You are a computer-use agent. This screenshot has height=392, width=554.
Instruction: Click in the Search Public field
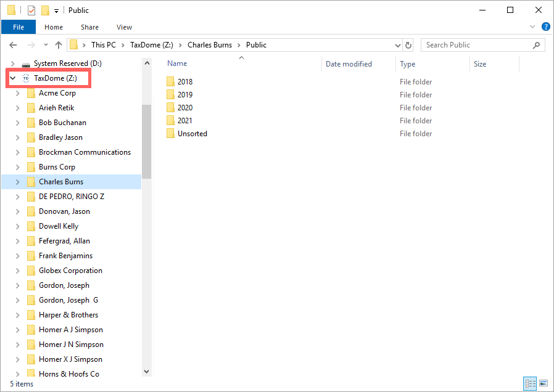(475, 45)
